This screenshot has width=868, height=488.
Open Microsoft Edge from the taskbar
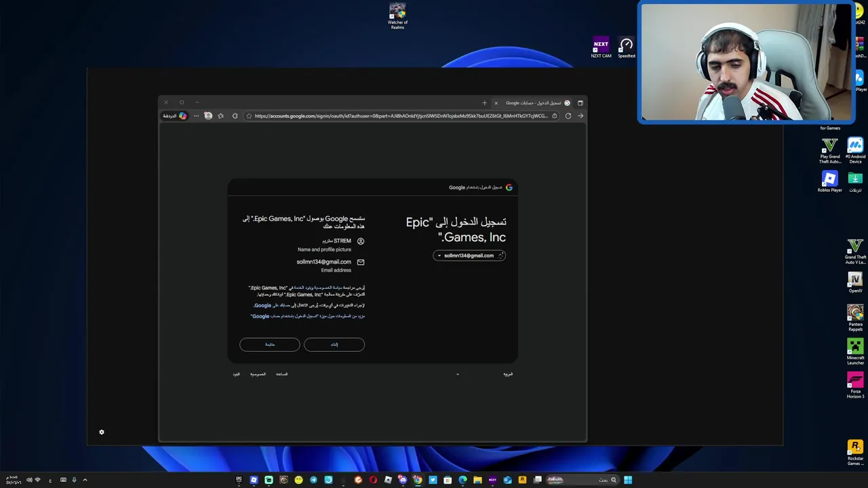click(462, 480)
